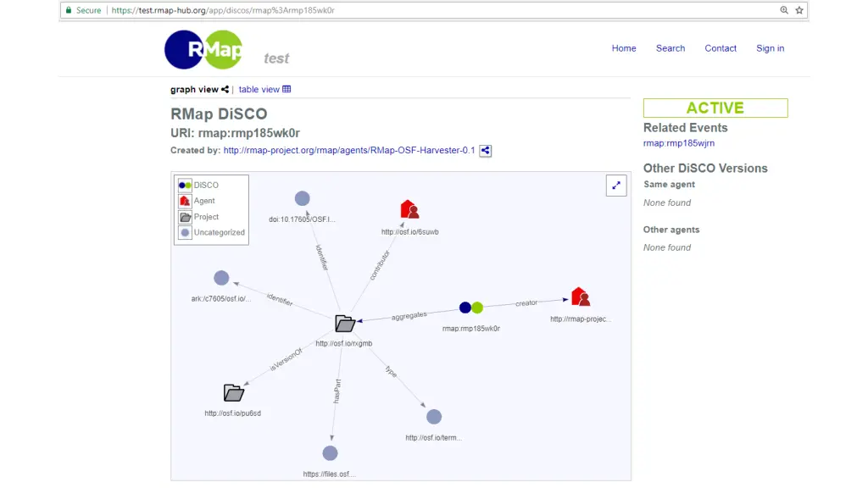Select the DiSCO node rmap:rmp185wk0r
This screenshot has height=488, width=868.
coord(471,308)
